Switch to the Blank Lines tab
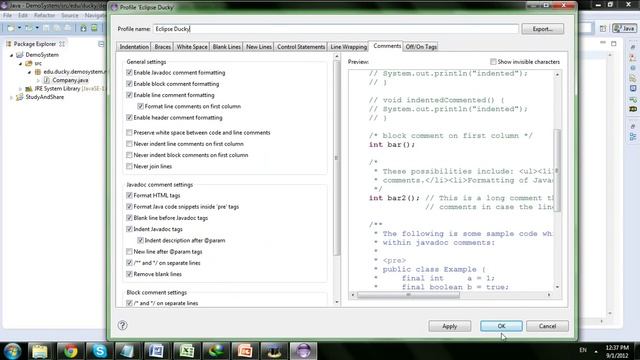640x360 pixels. pyautogui.click(x=227, y=47)
